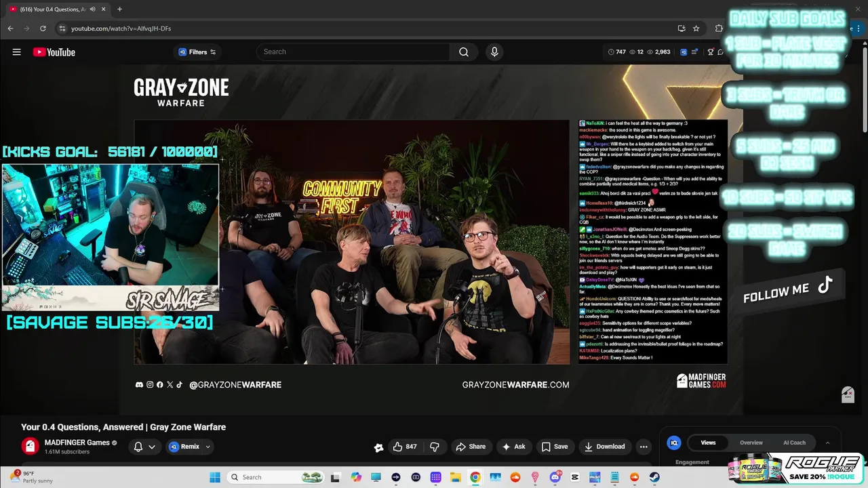Expand the Remix button dropdown arrow
The width and height of the screenshot is (868, 488).
point(208,447)
